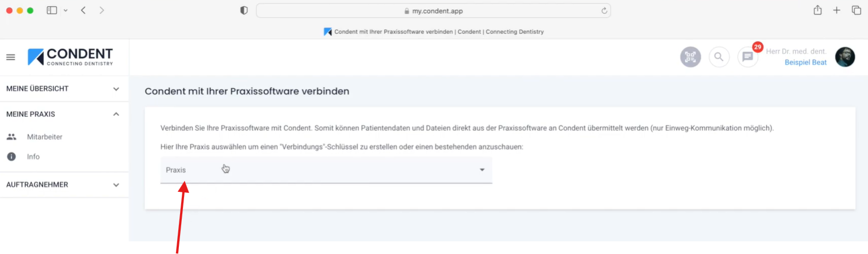Open a new Safari tab
868x254 pixels.
coord(837,10)
